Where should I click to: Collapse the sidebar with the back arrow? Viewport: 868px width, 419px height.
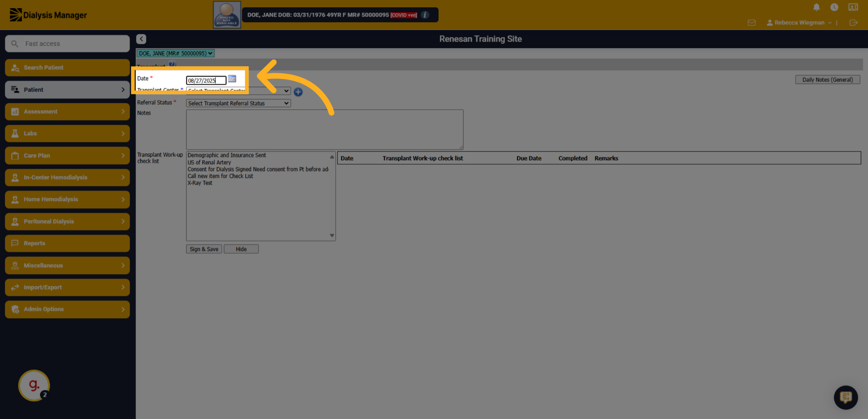[x=141, y=39]
